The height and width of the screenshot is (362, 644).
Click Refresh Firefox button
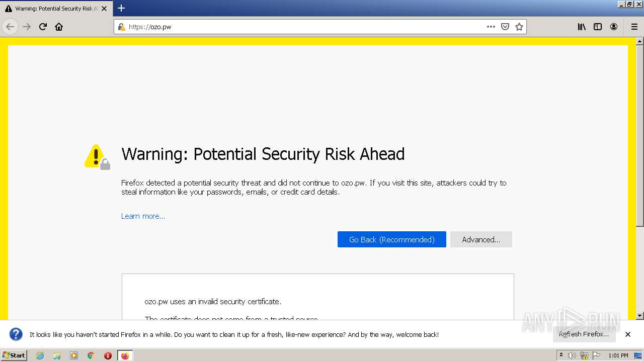[584, 334]
